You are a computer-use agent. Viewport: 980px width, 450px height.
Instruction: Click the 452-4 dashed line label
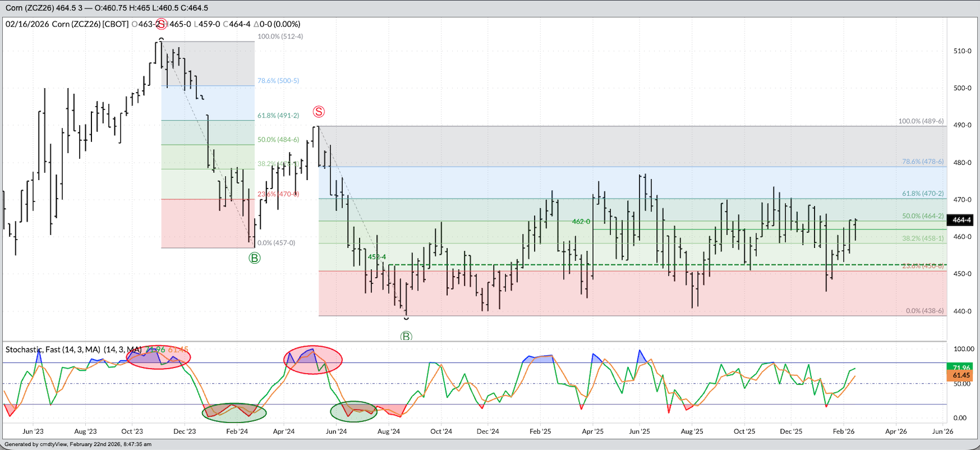click(x=377, y=257)
